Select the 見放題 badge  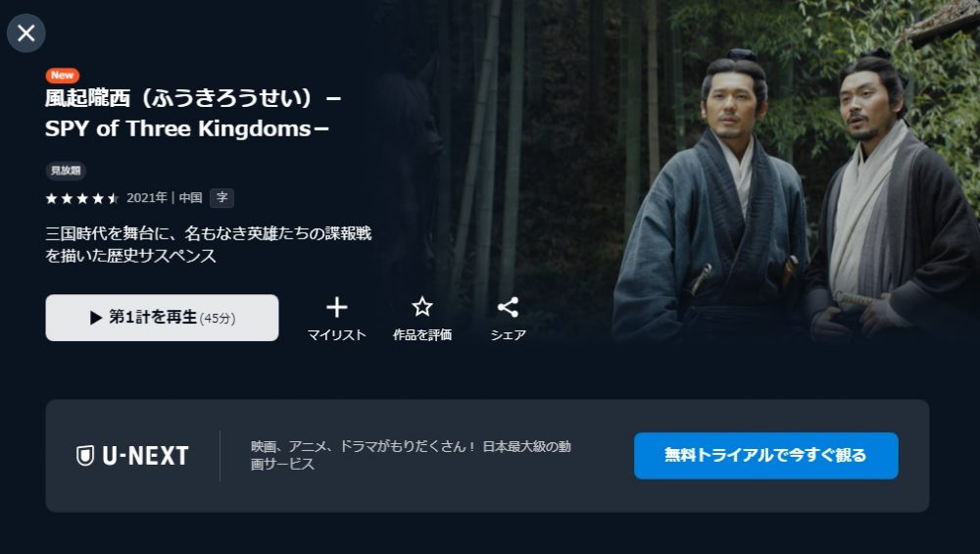[x=66, y=170]
